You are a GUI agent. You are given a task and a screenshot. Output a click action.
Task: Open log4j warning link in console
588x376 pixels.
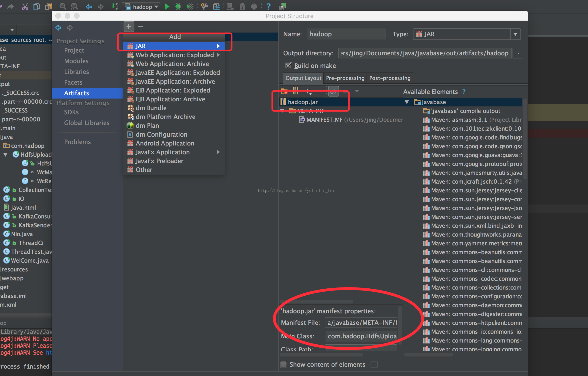click(49, 353)
